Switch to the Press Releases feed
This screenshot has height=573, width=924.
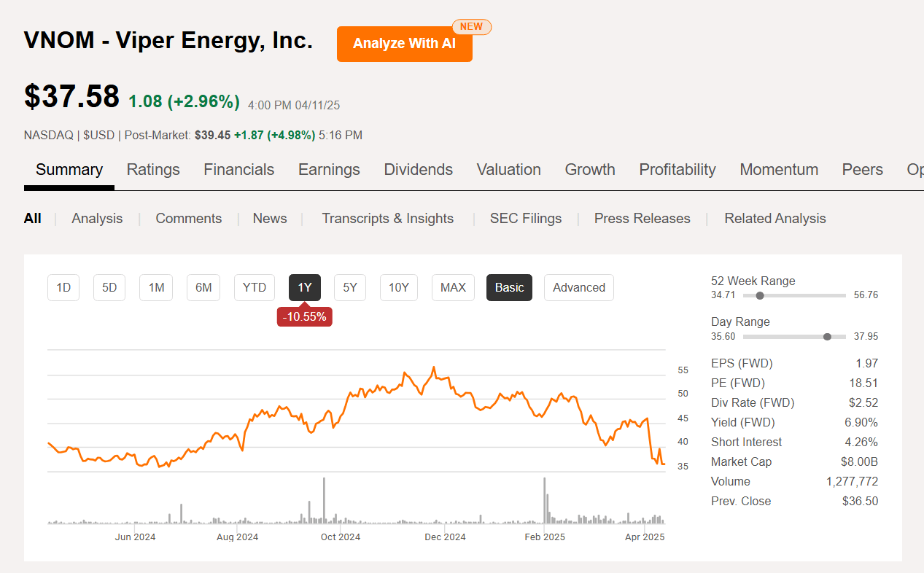click(x=642, y=218)
